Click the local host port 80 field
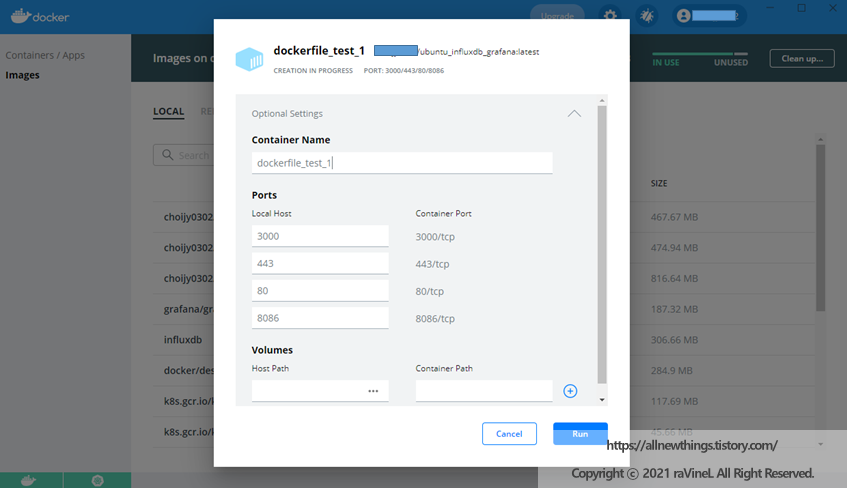This screenshot has width=847, height=488. 320,291
